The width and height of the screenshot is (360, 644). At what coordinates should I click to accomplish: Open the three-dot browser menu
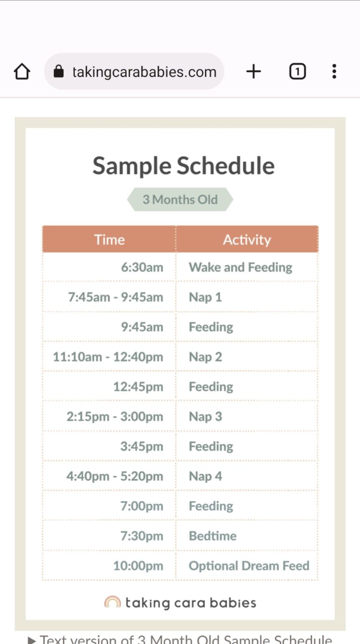pos(334,72)
